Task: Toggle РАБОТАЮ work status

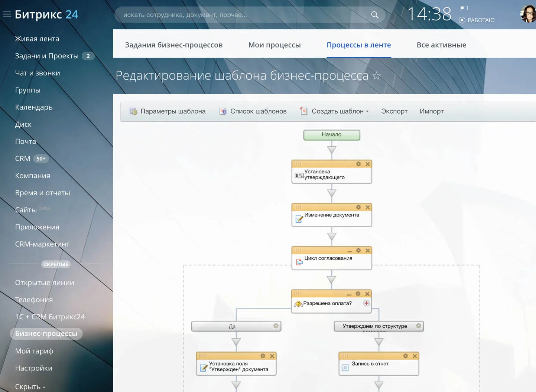Action: (x=477, y=20)
